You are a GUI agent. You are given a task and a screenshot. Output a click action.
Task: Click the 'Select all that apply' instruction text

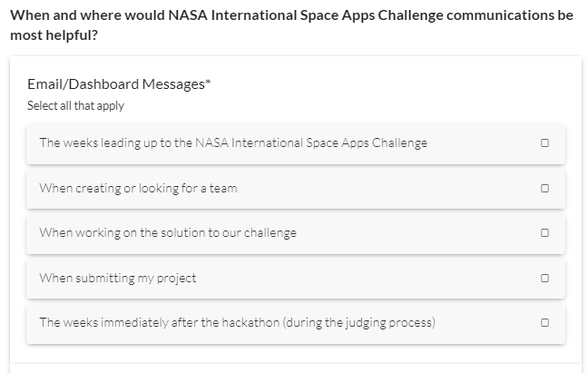[x=75, y=106]
